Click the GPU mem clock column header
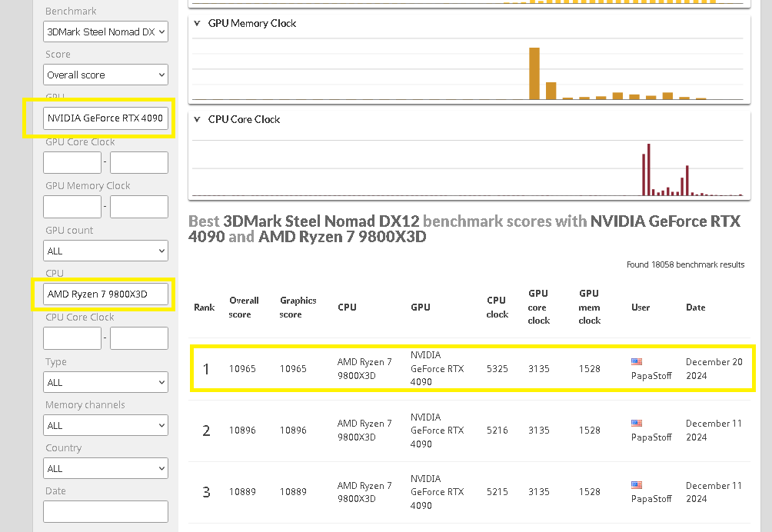Image resolution: width=772 pixels, height=532 pixels. (589, 307)
